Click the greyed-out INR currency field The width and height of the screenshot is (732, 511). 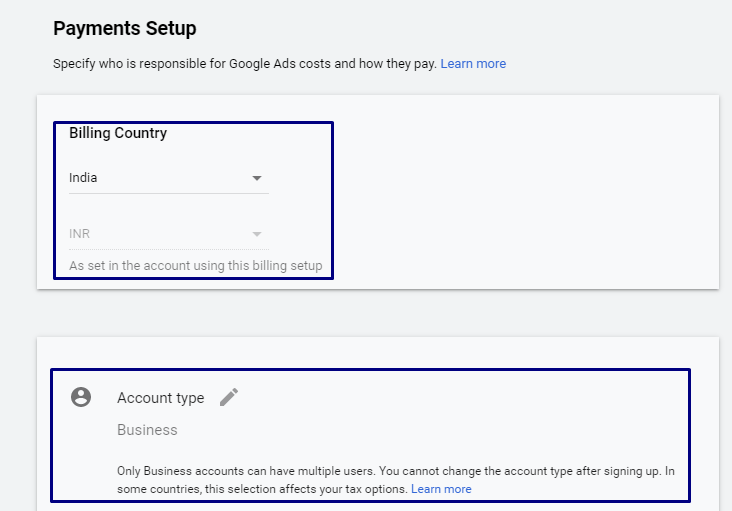150,234
